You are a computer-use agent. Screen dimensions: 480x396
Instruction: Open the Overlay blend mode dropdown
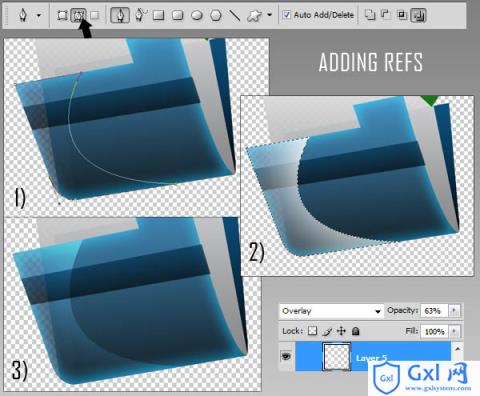tap(331, 311)
